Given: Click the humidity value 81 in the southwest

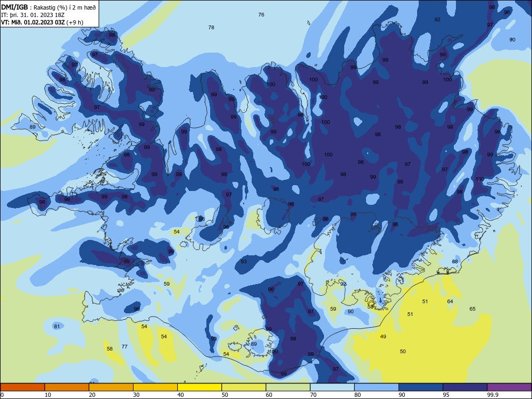Looking at the screenshot, I should 57,327.
